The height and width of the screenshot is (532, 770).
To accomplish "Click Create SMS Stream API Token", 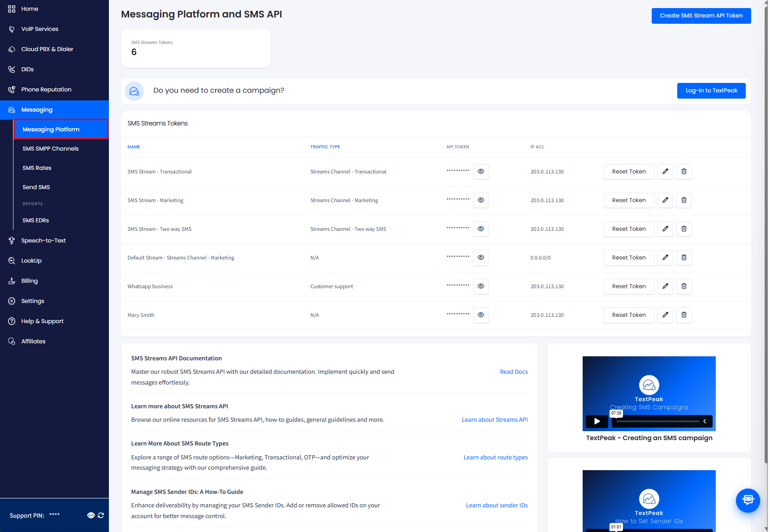I will pos(701,16).
